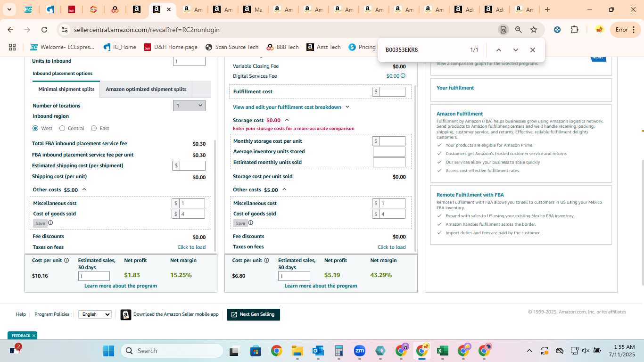Screen dimensions: 644x362
Task: Expand View and edit fulfillment cost breakdown
Action: pos(291,107)
